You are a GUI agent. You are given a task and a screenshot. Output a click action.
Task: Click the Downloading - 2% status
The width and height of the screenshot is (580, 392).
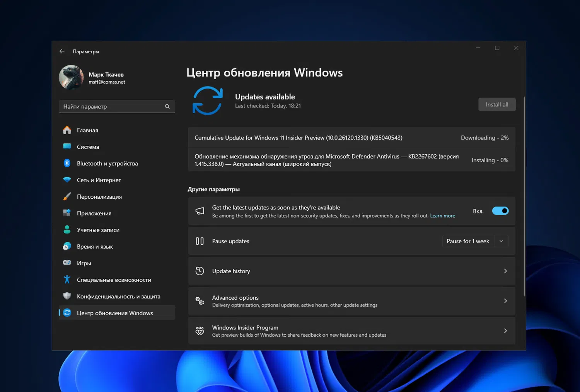pos(484,138)
